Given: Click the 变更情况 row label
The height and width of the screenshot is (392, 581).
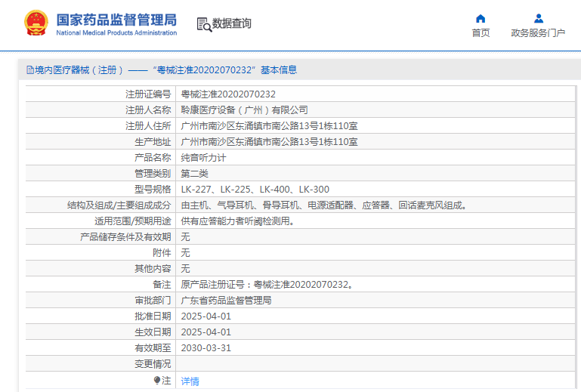Looking at the screenshot, I should click(153, 364).
